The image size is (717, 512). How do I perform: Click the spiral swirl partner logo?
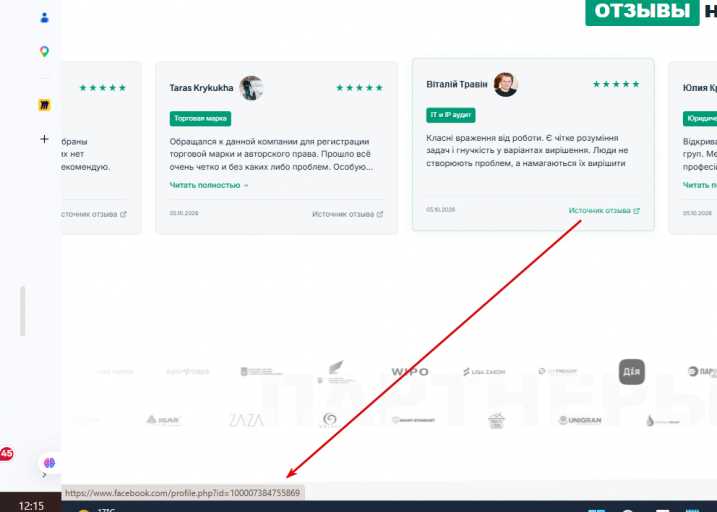pyautogui.click(x=330, y=420)
